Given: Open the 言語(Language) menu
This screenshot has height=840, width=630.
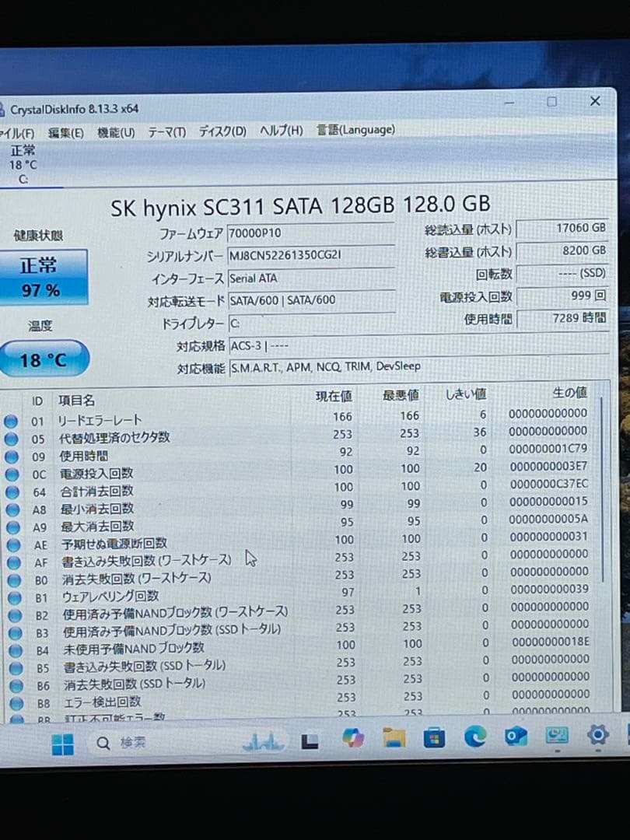Looking at the screenshot, I should coord(355,130).
